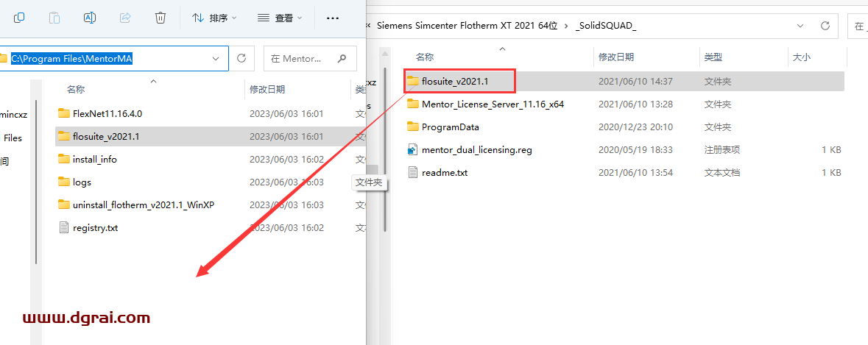Sort left window by 修改日期 column
This screenshot has width=868, height=345.
click(267, 89)
